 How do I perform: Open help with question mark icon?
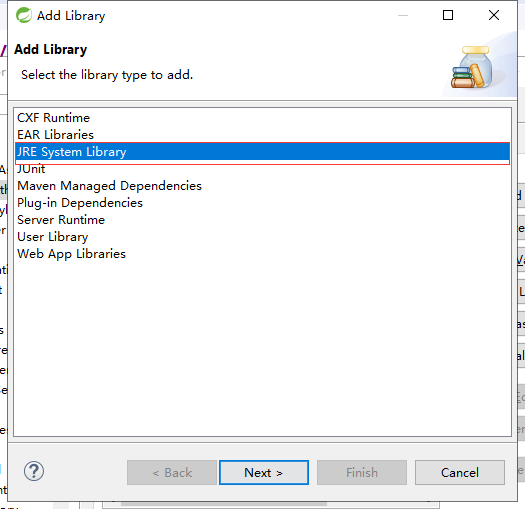pos(34,471)
